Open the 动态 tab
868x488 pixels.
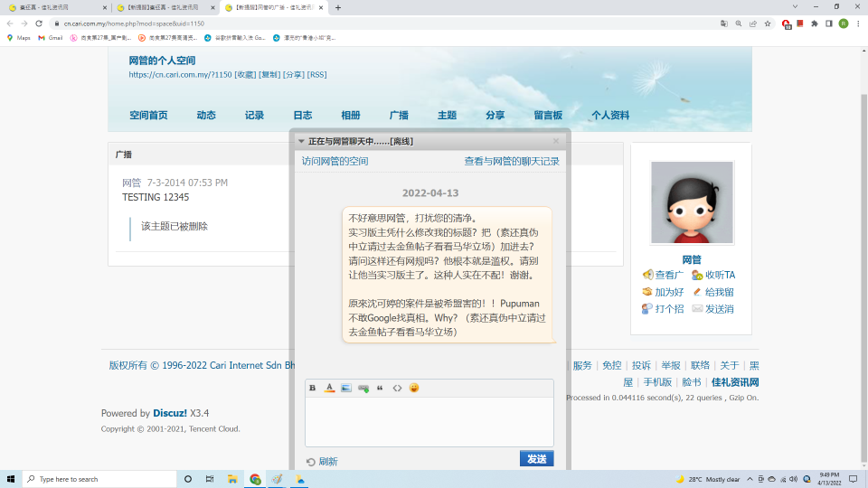coord(206,115)
